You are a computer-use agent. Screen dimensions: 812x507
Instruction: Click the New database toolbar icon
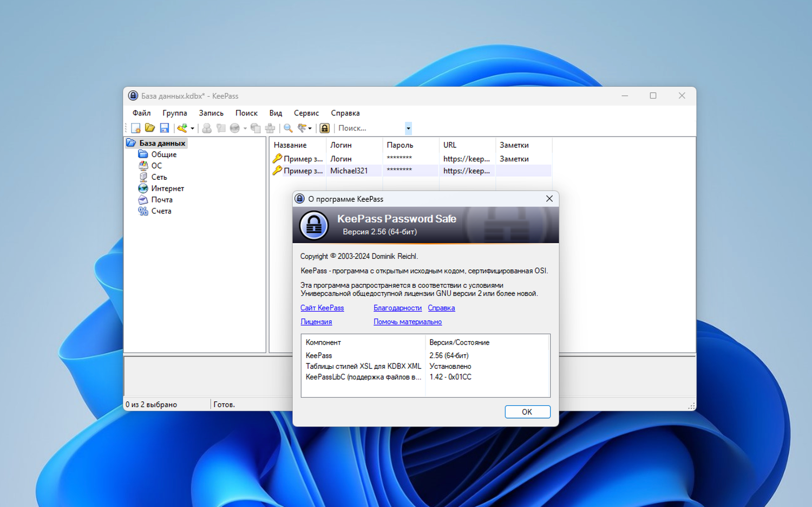point(136,128)
